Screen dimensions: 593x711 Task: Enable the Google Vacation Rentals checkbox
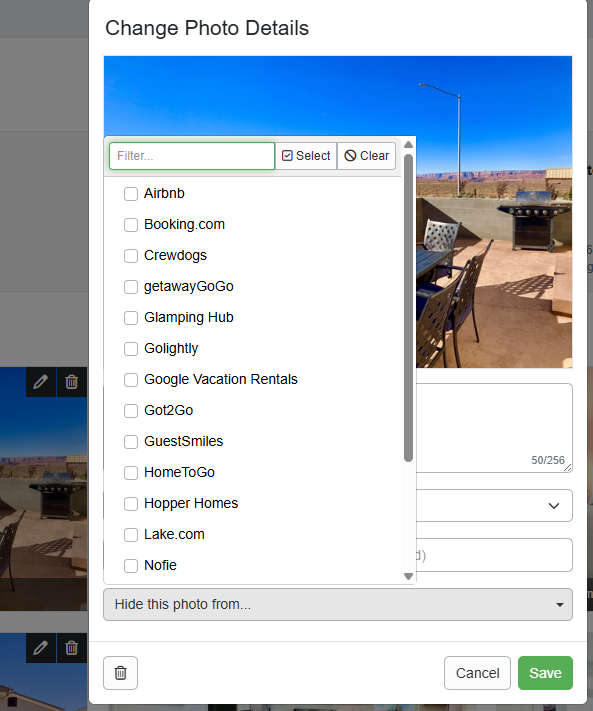click(x=131, y=380)
